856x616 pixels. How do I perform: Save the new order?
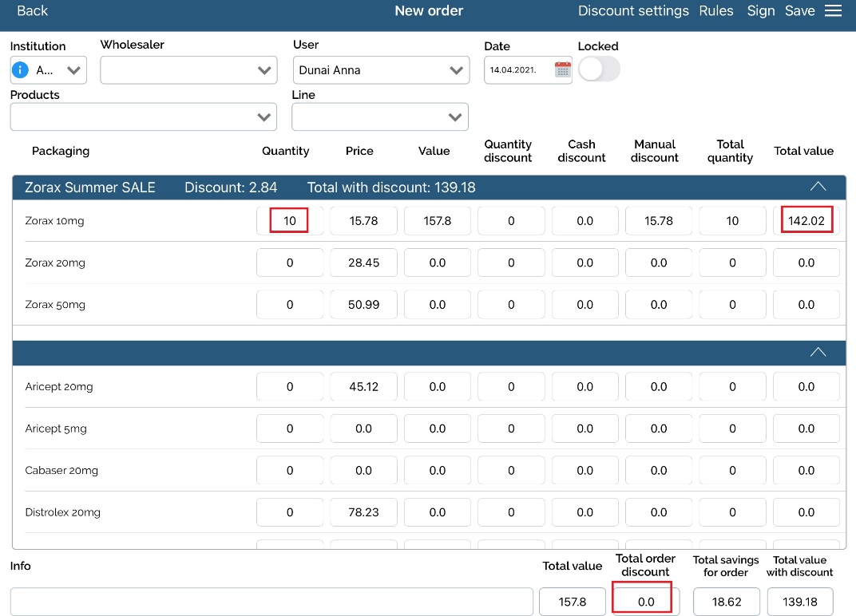799,10
